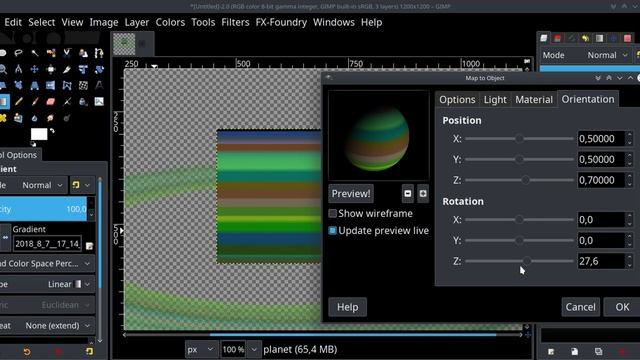Screen dimensions: 640x360
Task: Click Cancel in Map to Object dialog
Action: coord(580,307)
